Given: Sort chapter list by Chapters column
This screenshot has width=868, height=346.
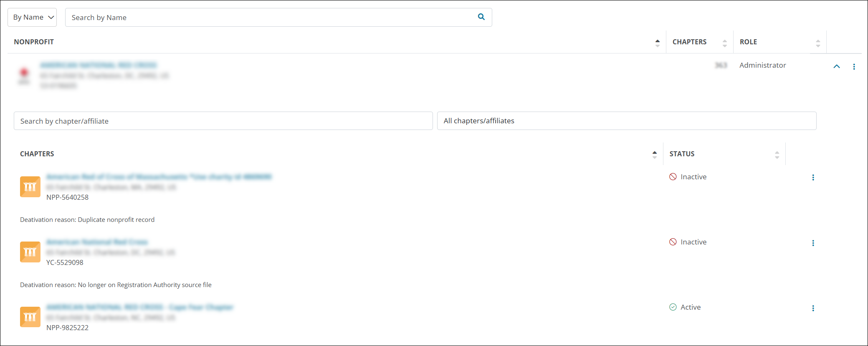Looking at the screenshot, I should pos(654,154).
